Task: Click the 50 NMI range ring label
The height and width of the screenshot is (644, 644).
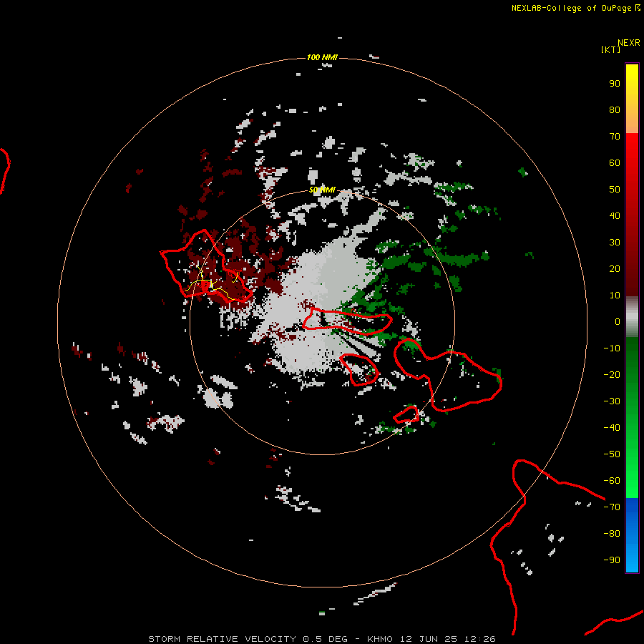Action: [322, 190]
